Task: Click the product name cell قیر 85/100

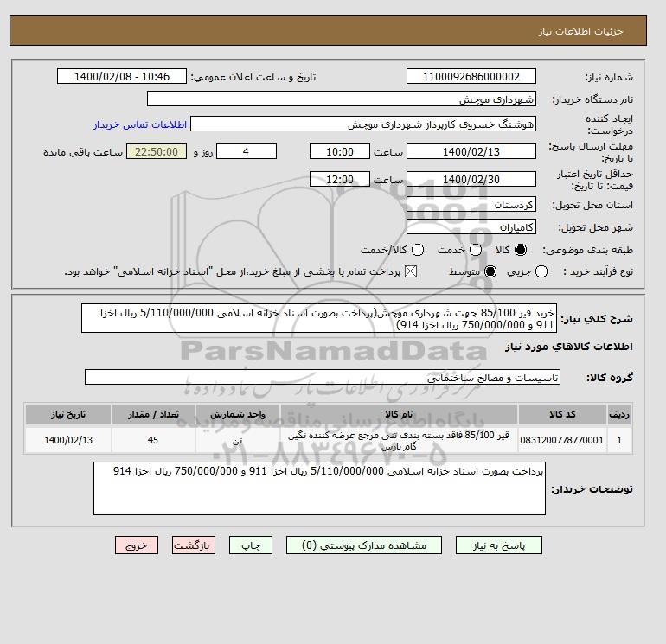Action: coord(399,440)
